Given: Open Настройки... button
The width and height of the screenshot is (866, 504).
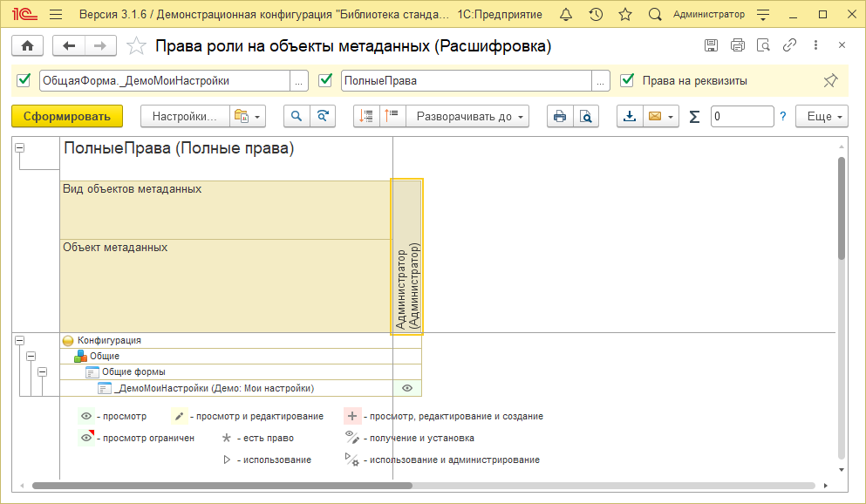Looking at the screenshot, I should pyautogui.click(x=185, y=117).
